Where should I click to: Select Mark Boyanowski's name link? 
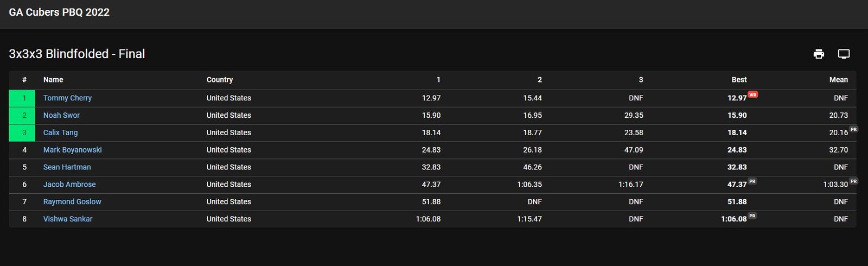pos(72,150)
